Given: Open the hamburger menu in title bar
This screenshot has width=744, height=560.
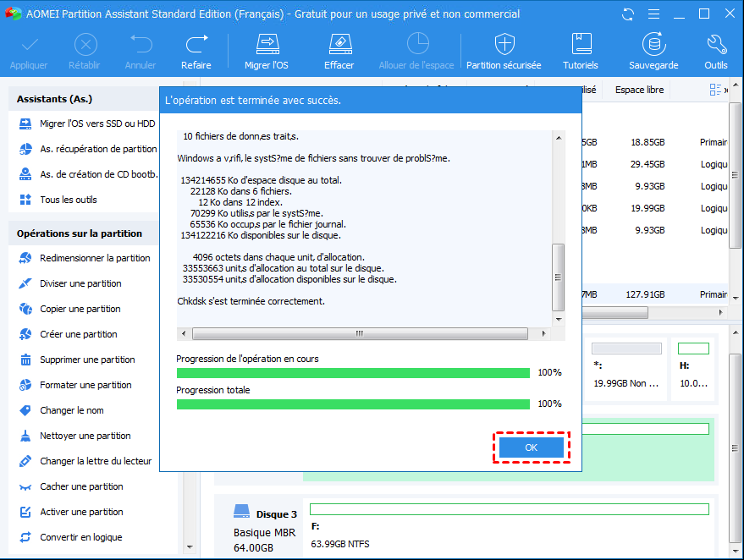Looking at the screenshot, I should pos(653,14).
